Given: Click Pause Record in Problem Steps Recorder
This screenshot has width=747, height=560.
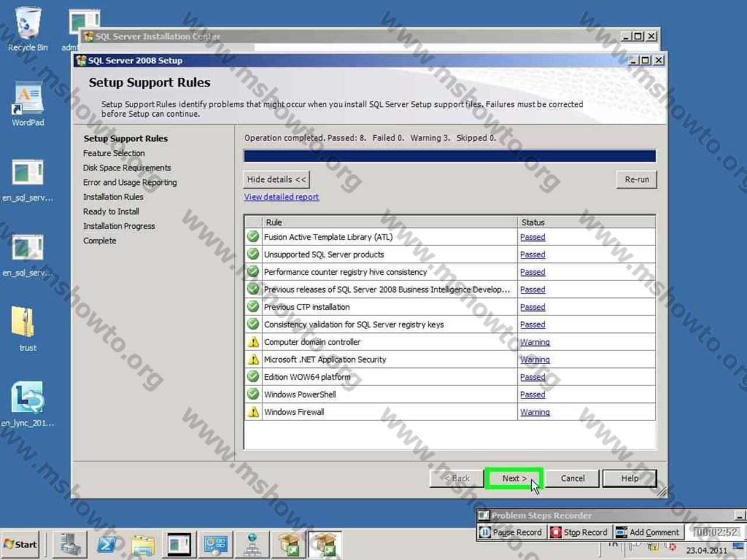Looking at the screenshot, I should tap(511, 532).
